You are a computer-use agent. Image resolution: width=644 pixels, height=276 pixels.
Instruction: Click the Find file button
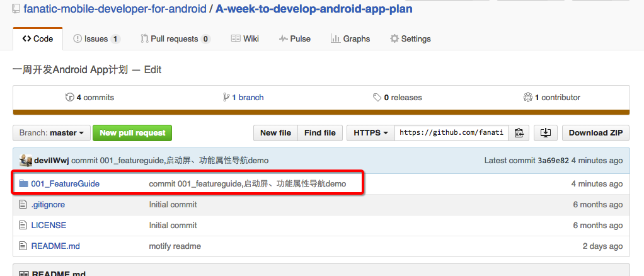point(320,133)
